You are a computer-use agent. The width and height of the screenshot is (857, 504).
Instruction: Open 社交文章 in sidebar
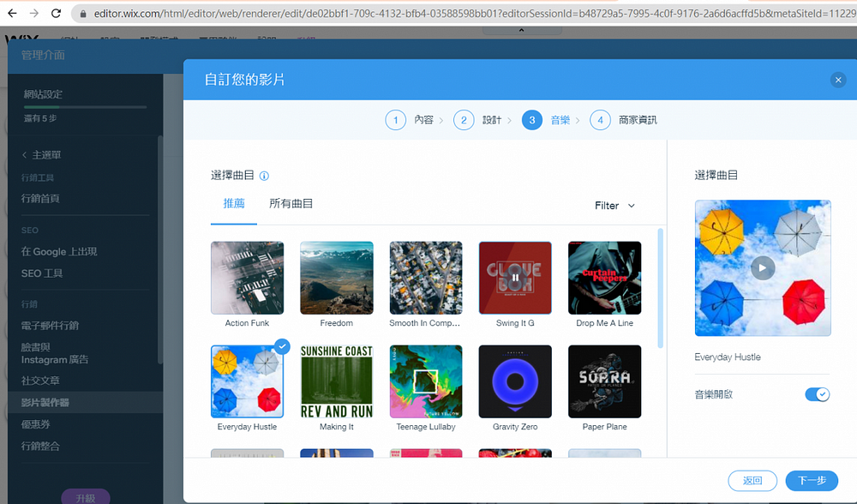40,381
